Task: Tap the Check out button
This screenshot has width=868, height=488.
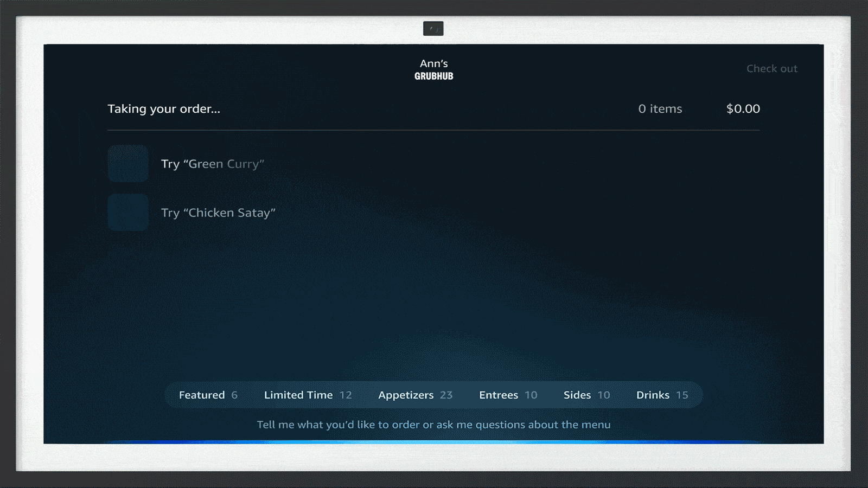Action: tap(771, 69)
